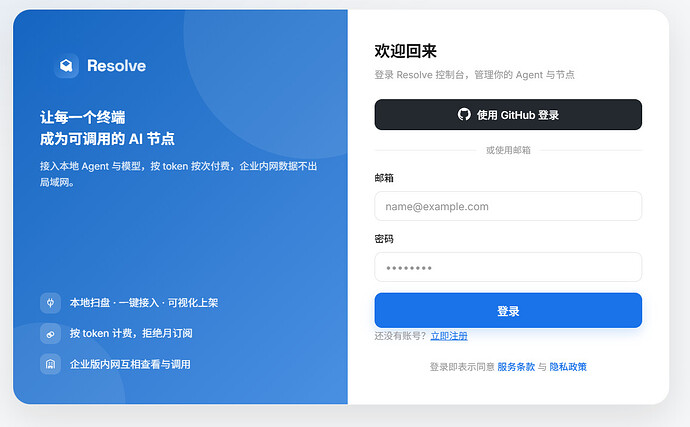Click the token billing feature icon

point(51,334)
